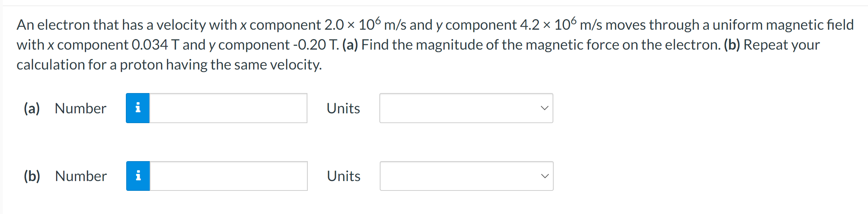This screenshot has width=868, height=214.
Task: Open the hint icon beside the first answer box
Action: coord(137,108)
